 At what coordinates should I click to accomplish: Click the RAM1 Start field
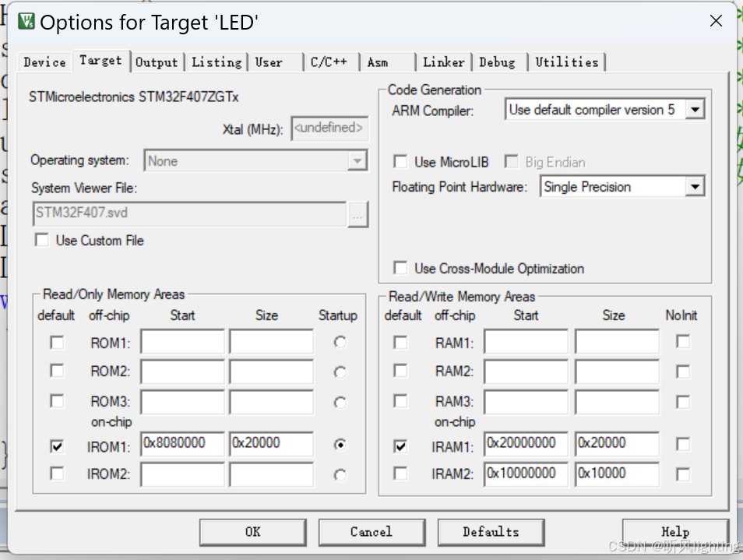coord(526,342)
